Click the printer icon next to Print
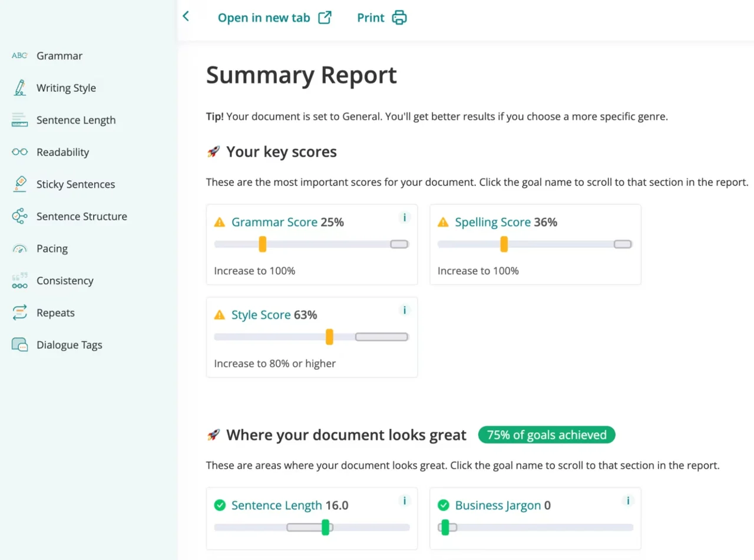The width and height of the screenshot is (754, 560). click(x=399, y=18)
